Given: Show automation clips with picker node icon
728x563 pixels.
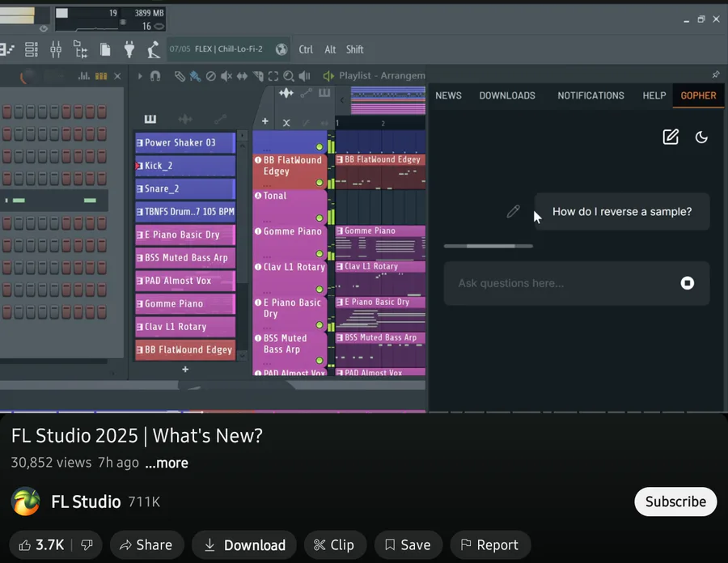Looking at the screenshot, I should [x=220, y=119].
